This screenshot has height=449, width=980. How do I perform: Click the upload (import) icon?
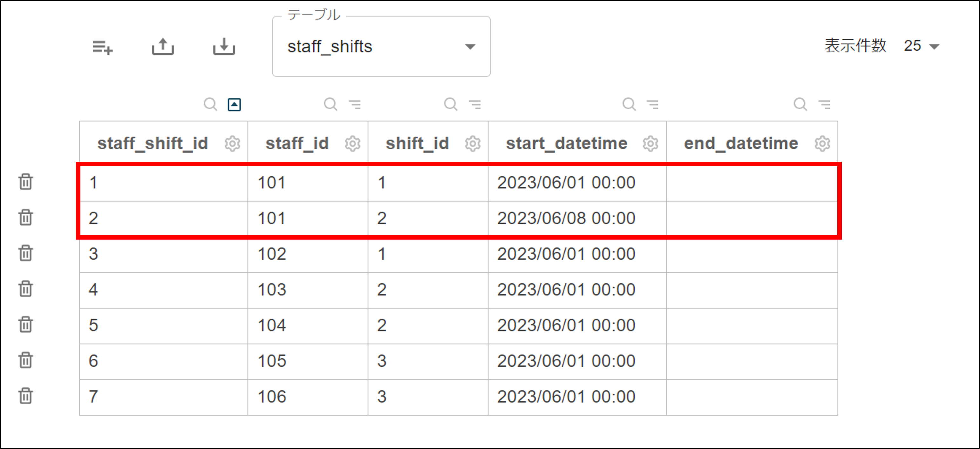pyautogui.click(x=163, y=47)
